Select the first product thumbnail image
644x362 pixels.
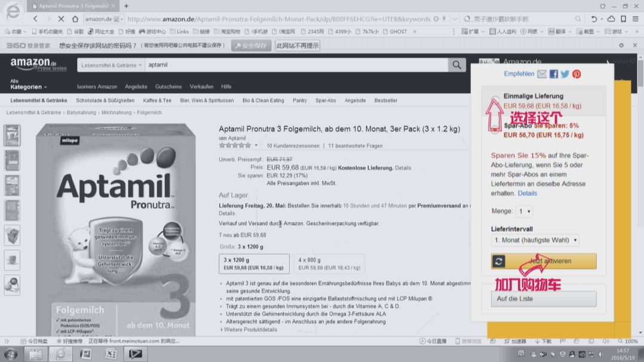point(12,136)
